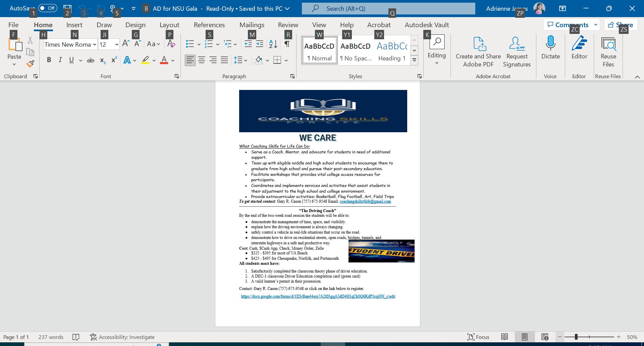Open the Editor proofing tool

pyautogui.click(x=579, y=48)
